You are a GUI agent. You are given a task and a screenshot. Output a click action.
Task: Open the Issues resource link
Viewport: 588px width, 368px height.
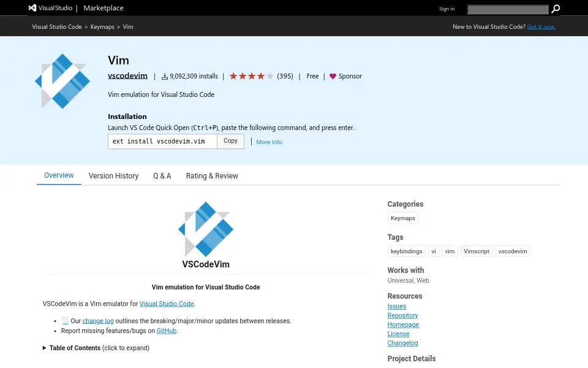(x=396, y=307)
